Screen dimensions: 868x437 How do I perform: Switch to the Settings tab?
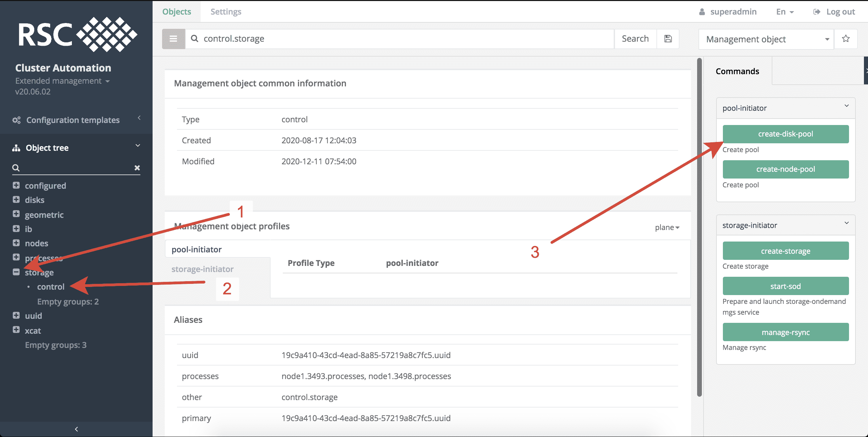coord(226,12)
